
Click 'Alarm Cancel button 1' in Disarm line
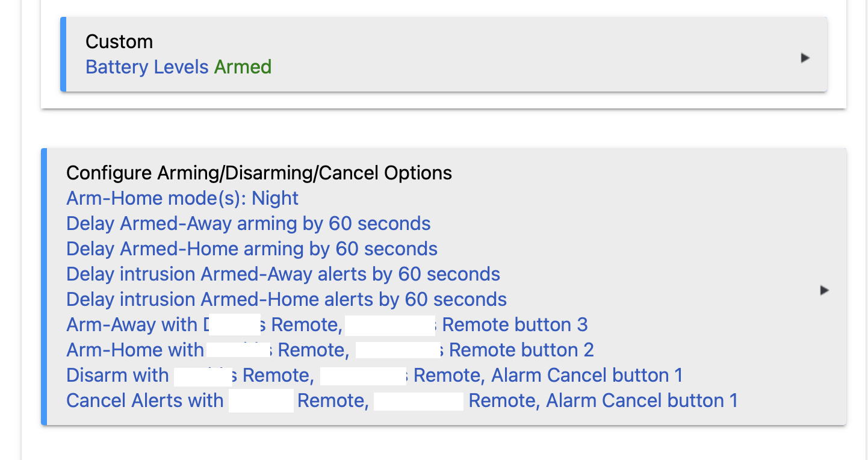(587, 376)
